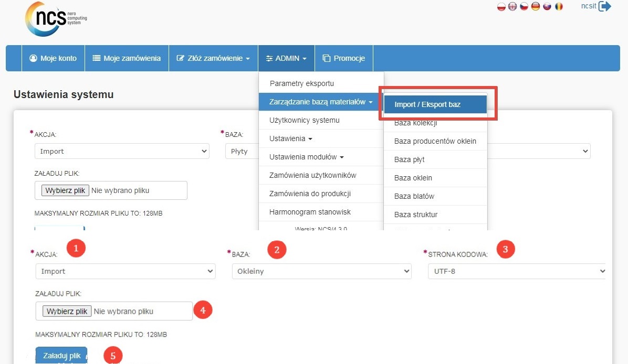The height and width of the screenshot is (364, 628).
Task: Choose the Czech flag language icon
Action: click(x=524, y=7)
